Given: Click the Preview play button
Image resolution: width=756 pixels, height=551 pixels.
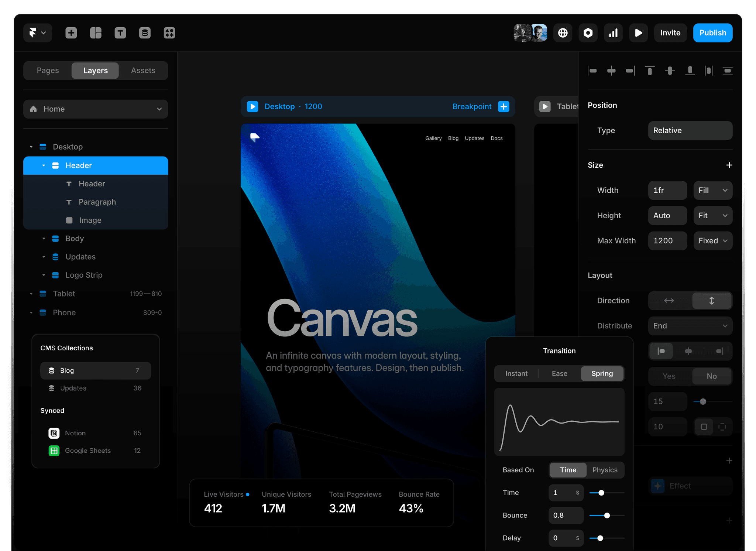Looking at the screenshot, I should pyautogui.click(x=638, y=33).
